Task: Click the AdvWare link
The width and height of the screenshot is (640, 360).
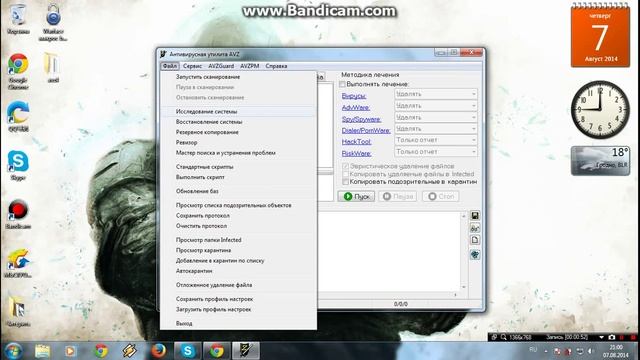Action: coord(356,107)
